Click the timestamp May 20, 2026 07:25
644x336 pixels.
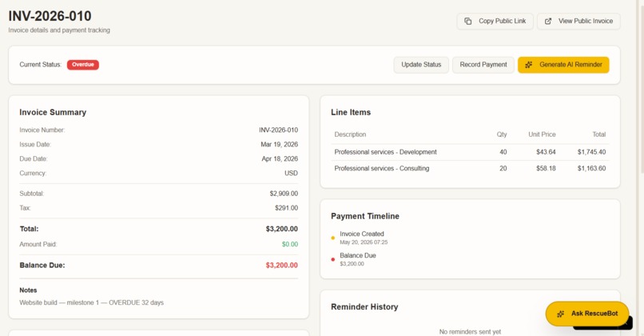pyautogui.click(x=364, y=242)
